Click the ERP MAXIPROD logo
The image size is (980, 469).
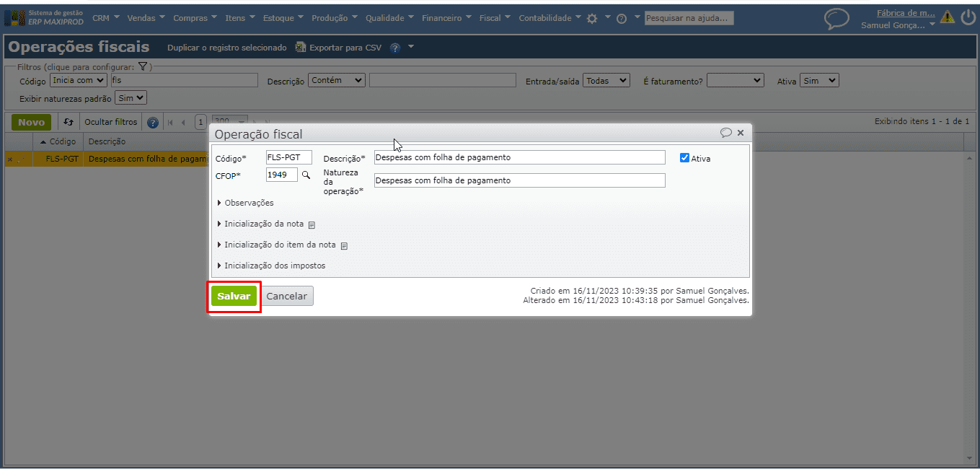click(x=45, y=17)
